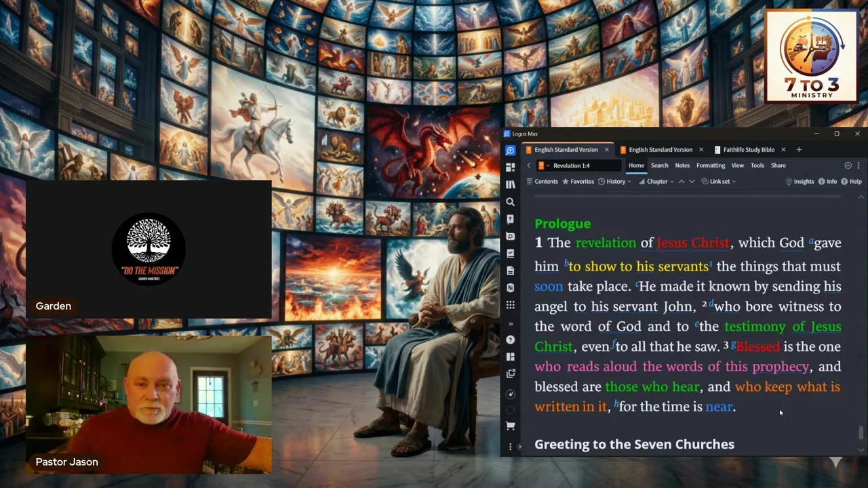This screenshot has height=488, width=868.
Task: Open the dashboard icon in Logos sidebar
Action: click(510, 167)
